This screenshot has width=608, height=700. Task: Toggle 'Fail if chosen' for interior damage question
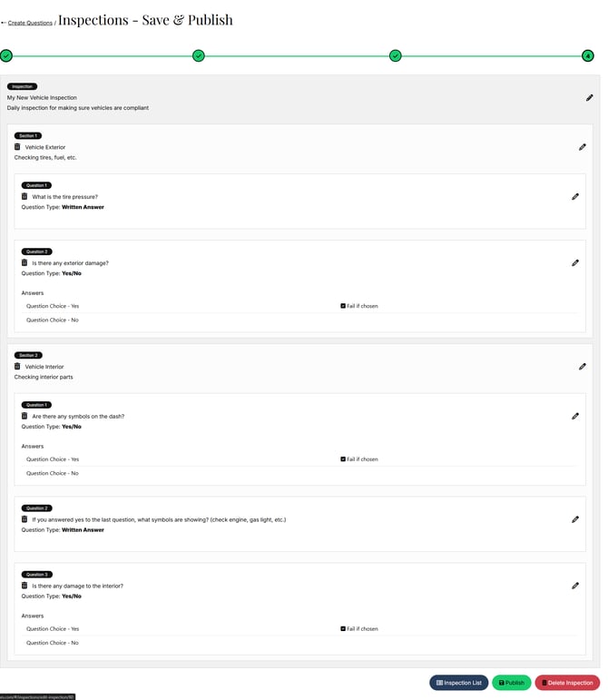[343, 628]
